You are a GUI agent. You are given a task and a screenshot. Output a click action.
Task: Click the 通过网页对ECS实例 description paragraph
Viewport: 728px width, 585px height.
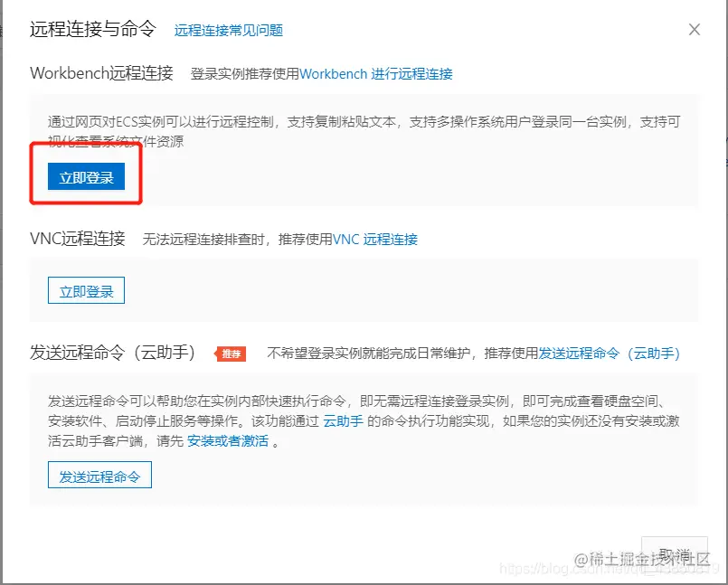click(x=364, y=131)
